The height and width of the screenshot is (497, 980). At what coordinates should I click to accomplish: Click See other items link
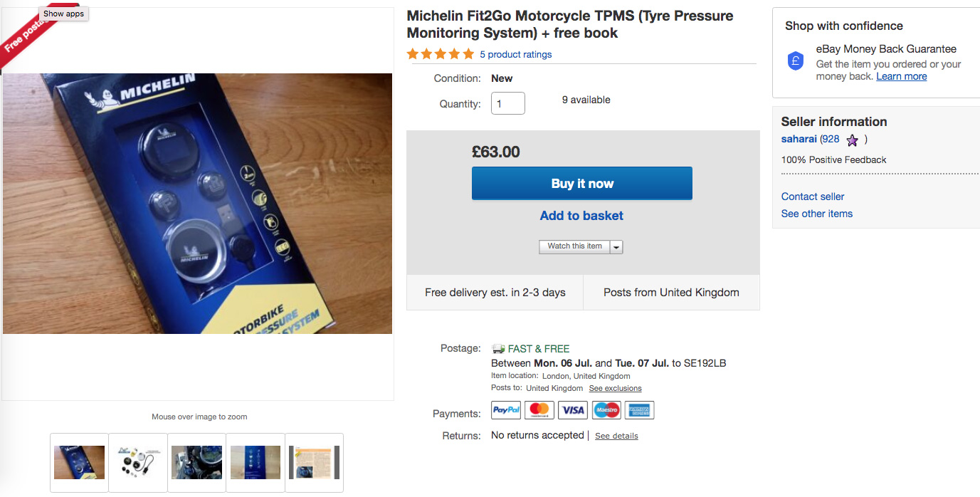[x=816, y=214]
